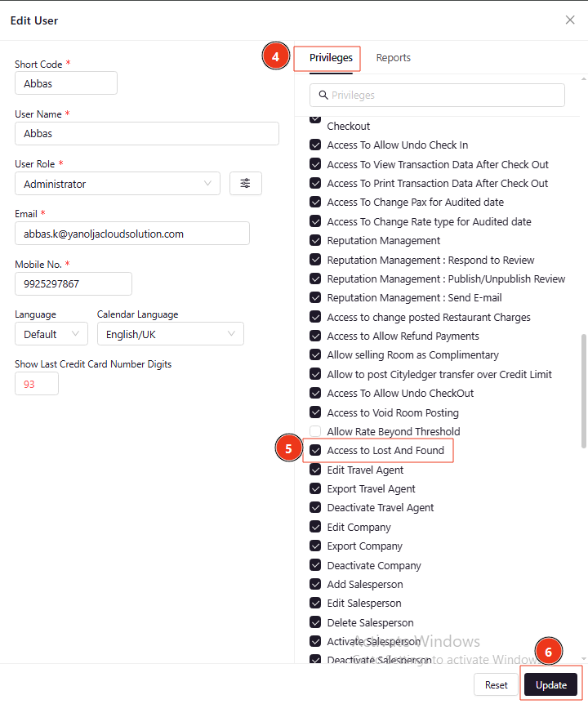This screenshot has height=704, width=588.
Task: Toggle Reputation Management : Send E-mail
Action: pyautogui.click(x=315, y=297)
